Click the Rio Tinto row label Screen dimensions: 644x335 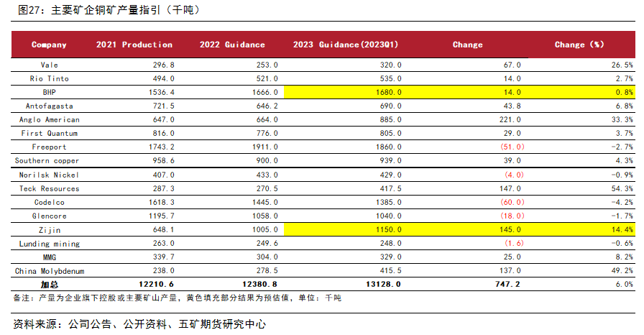pos(50,78)
